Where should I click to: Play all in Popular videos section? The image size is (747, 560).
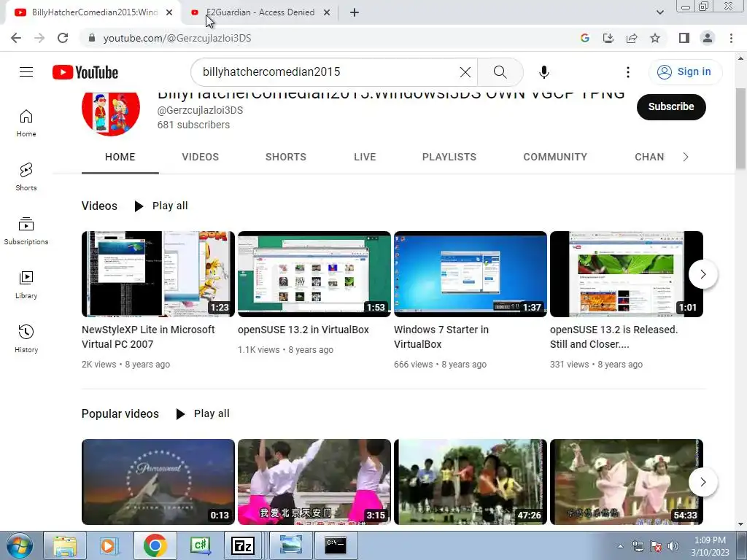pos(203,414)
